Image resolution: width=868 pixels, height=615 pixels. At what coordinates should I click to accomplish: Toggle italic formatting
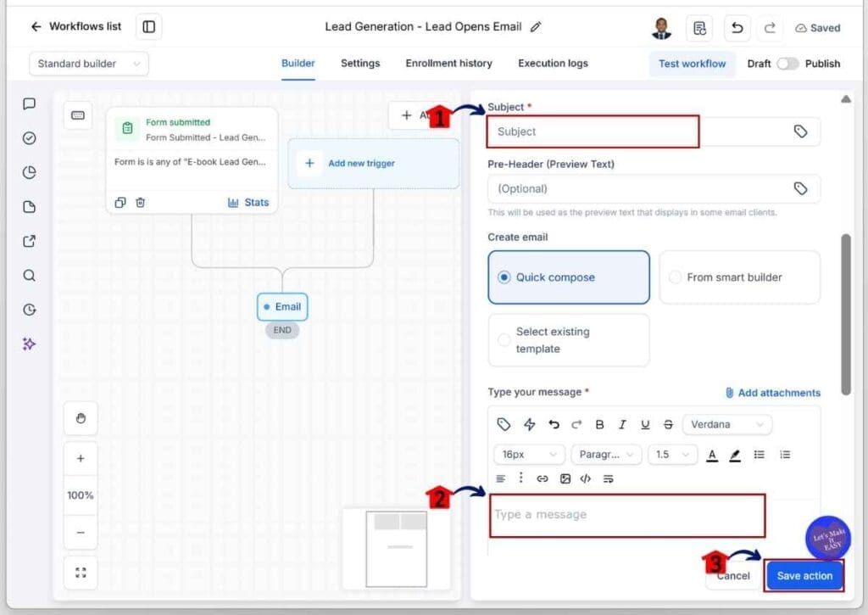[622, 424]
